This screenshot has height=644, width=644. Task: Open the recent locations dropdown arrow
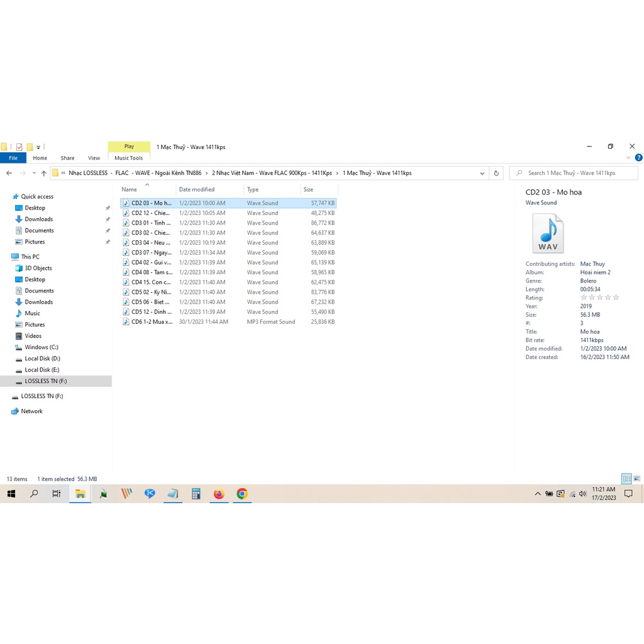[x=34, y=174]
